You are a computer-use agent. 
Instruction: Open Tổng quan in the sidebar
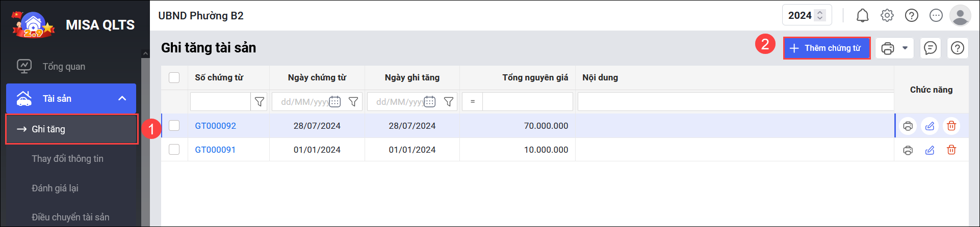(64, 67)
